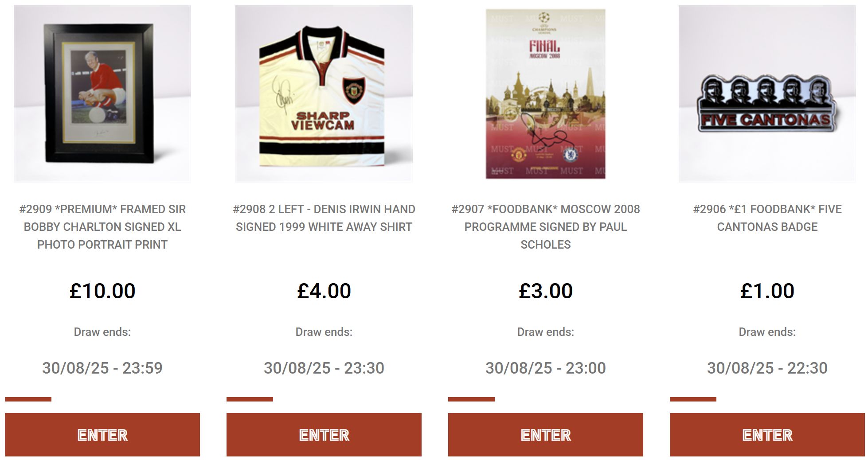
Task: Click the £4.00 price of the Irwin shirt
Action: 324,291
